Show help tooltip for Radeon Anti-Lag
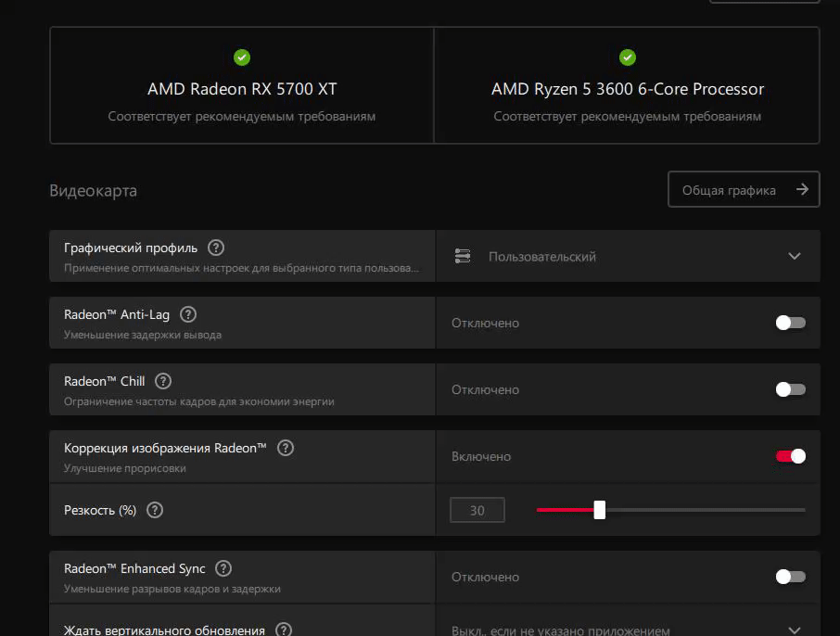This screenshot has height=636, width=840. 188,314
